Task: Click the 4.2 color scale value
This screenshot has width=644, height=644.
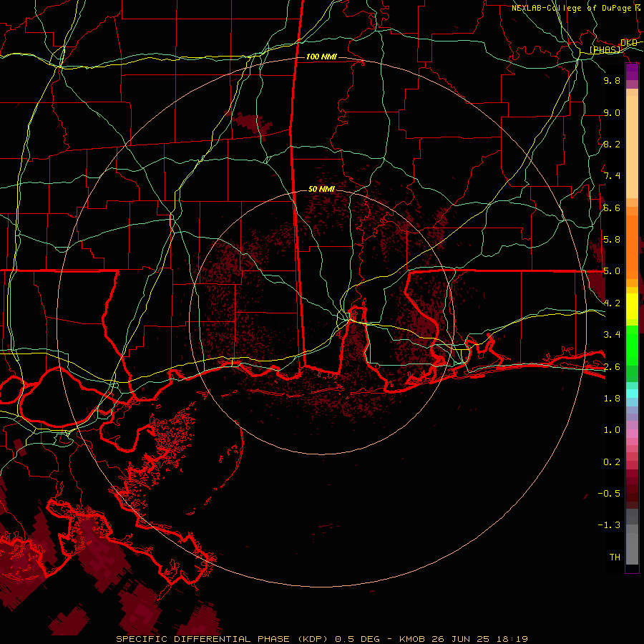Action: click(612, 303)
